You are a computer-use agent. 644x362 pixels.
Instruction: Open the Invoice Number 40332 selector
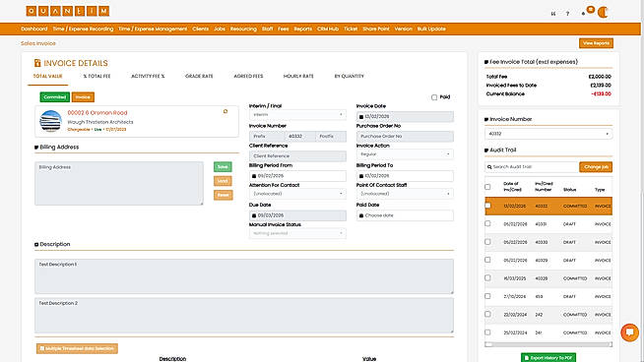coord(548,134)
